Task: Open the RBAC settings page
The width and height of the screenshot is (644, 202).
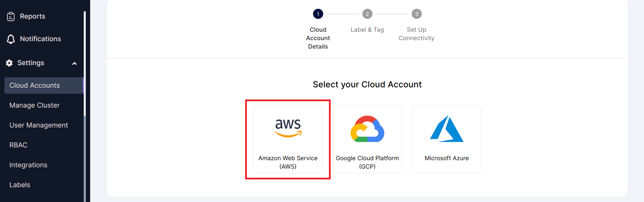Action: click(x=18, y=145)
